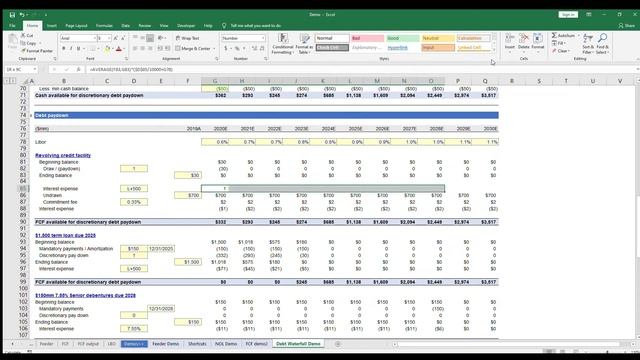Open the font size dropdown

pyautogui.click(x=109, y=38)
